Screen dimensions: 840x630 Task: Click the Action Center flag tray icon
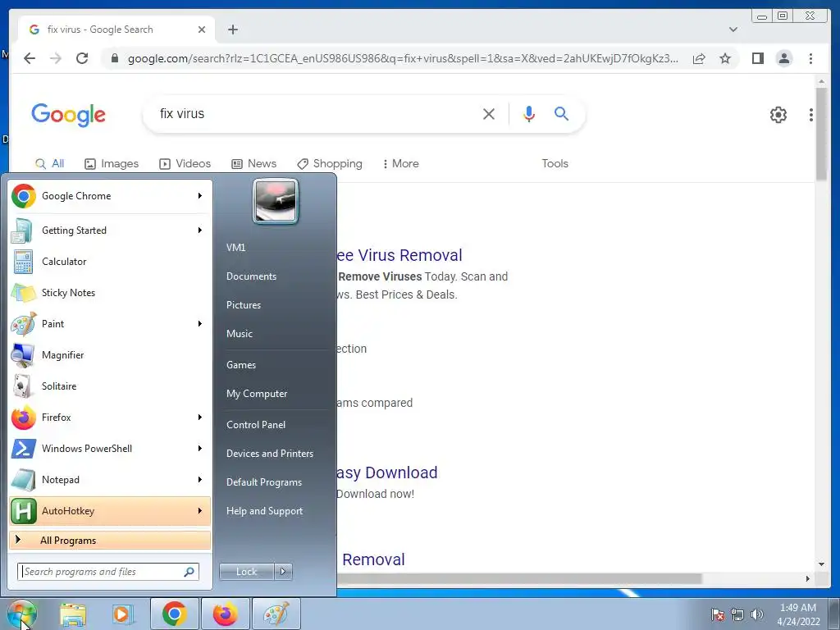[718, 614]
